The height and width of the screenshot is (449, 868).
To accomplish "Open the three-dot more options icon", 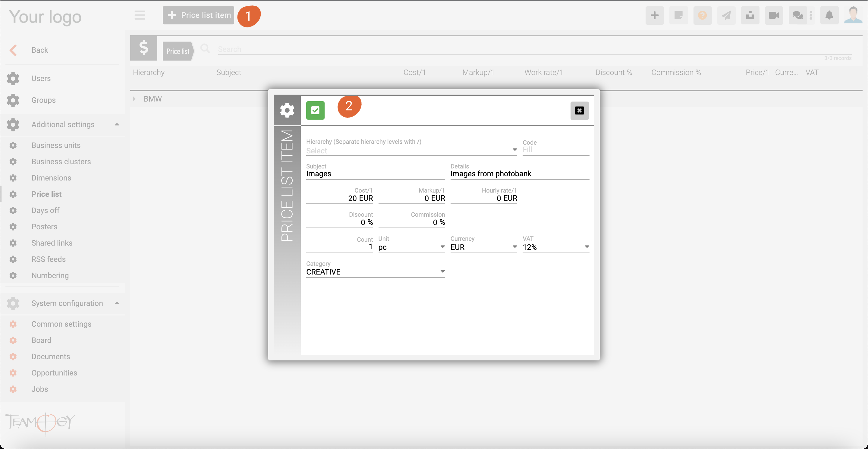I will click(811, 15).
